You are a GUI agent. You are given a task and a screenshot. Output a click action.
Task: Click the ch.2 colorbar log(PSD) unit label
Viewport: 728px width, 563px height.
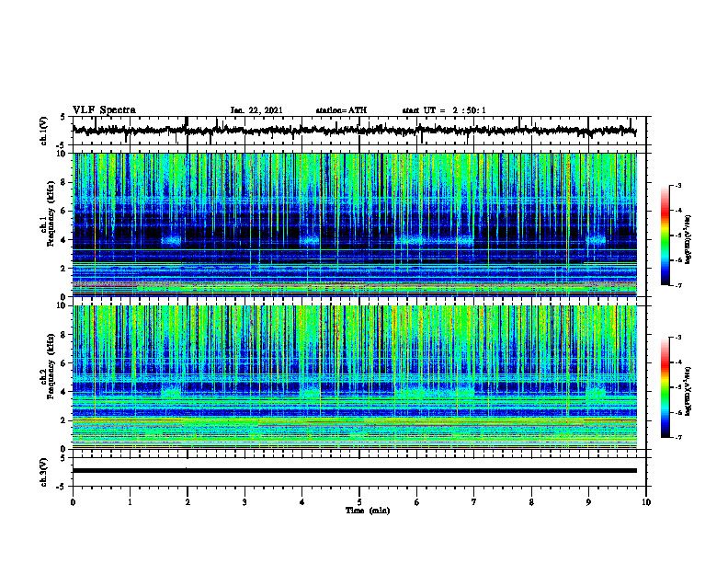click(x=688, y=390)
